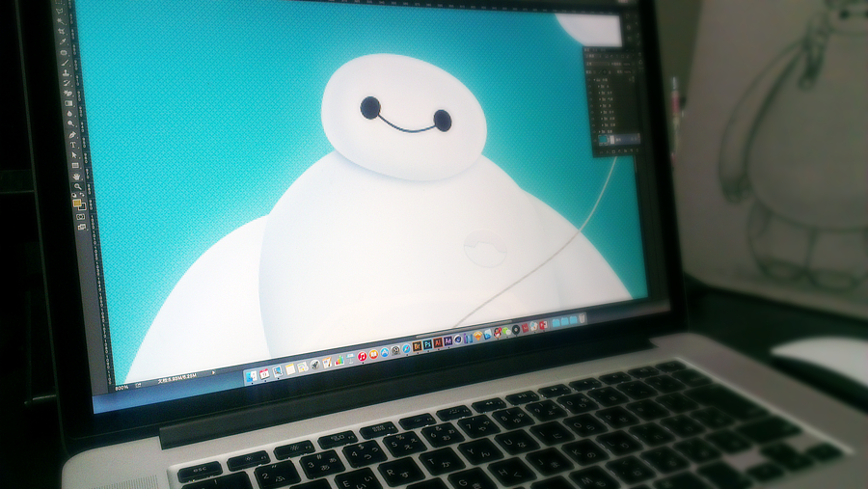Screen dimensions: 868x489
Task: Change the screen mode button
Action: point(81,227)
